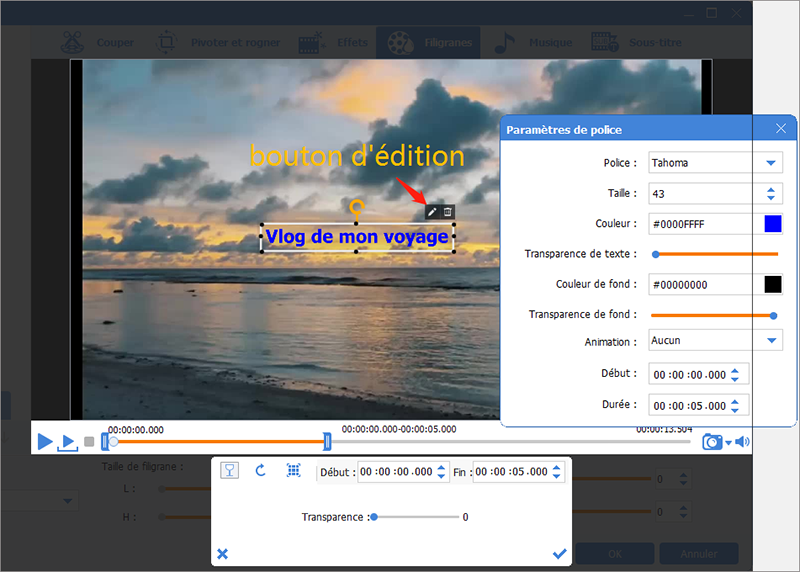Play the video preview
The width and height of the screenshot is (800, 572).
(x=45, y=441)
